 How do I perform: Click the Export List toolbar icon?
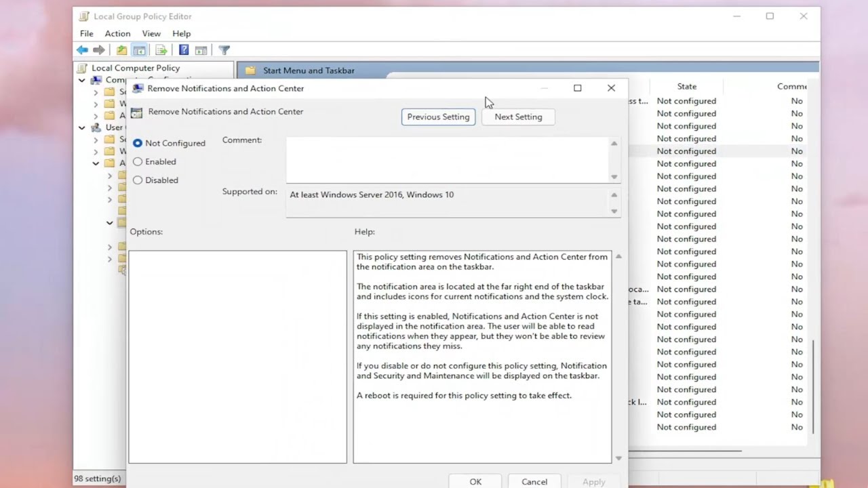(161, 50)
